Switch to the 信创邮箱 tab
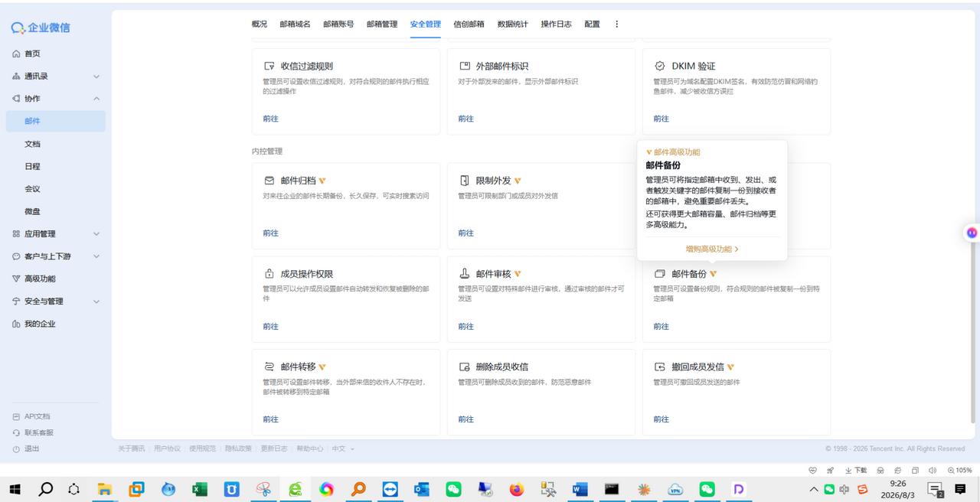 (469, 24)
